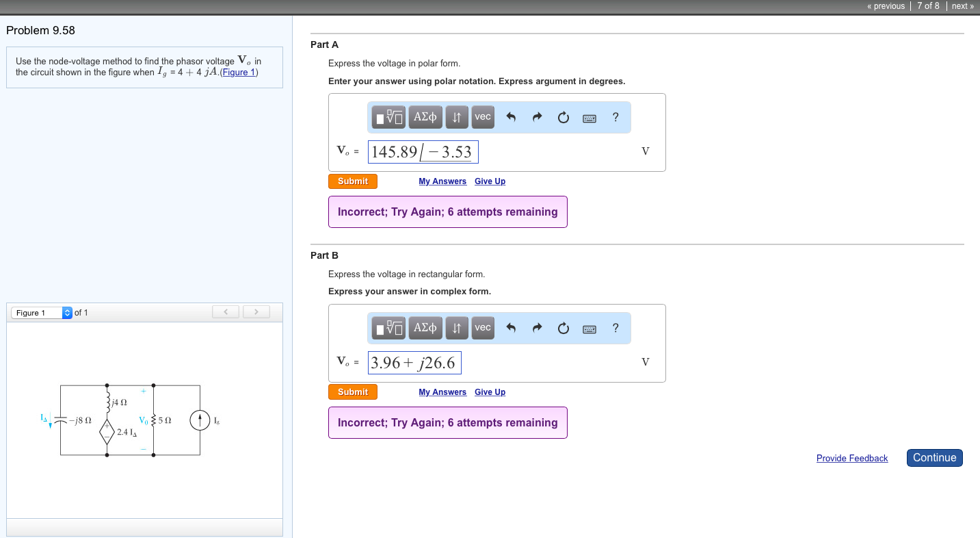Open the Greek symbols menu in Part A
The image size is (980, 538).
pyautogui.click(x=425, y=117)
